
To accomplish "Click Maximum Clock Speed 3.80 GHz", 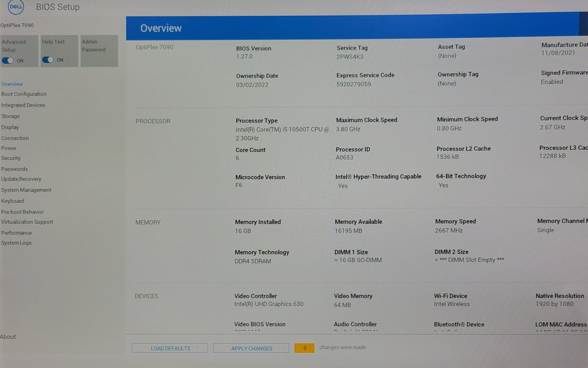I will coord(348,129).
